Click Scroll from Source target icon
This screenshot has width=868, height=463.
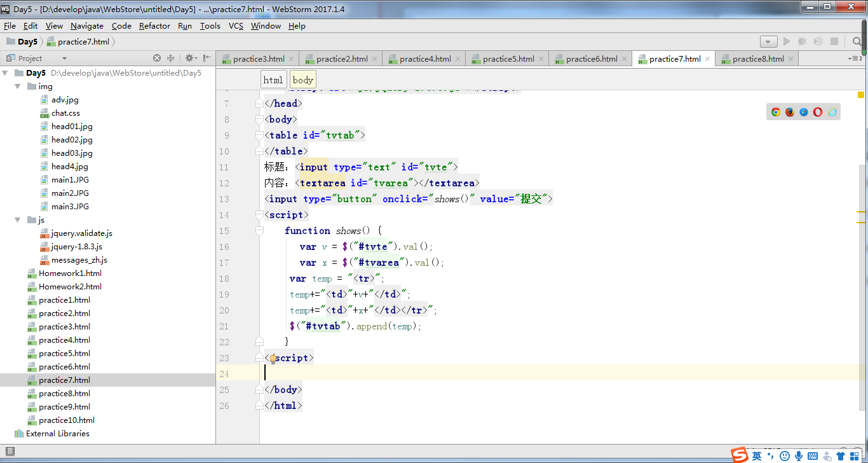(157, 58)
